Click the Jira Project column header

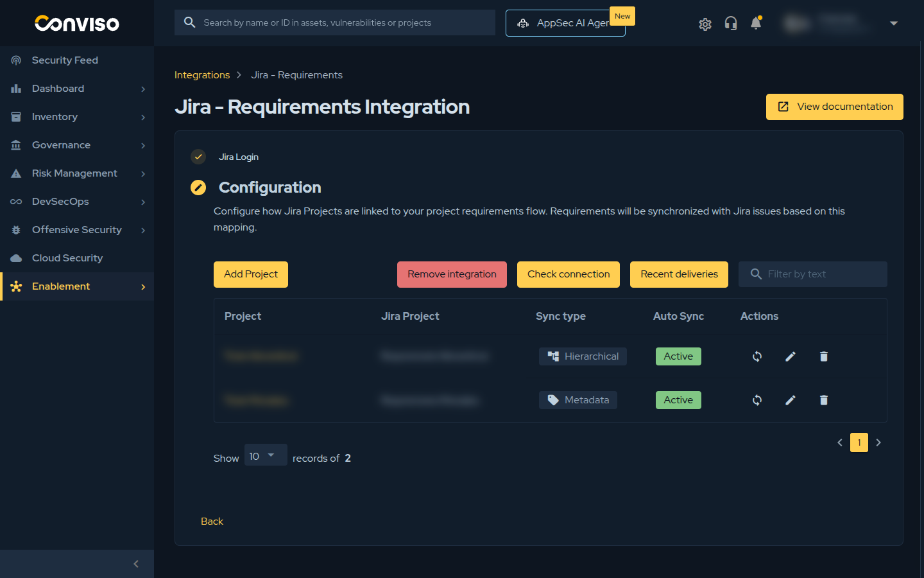(410, 316)
